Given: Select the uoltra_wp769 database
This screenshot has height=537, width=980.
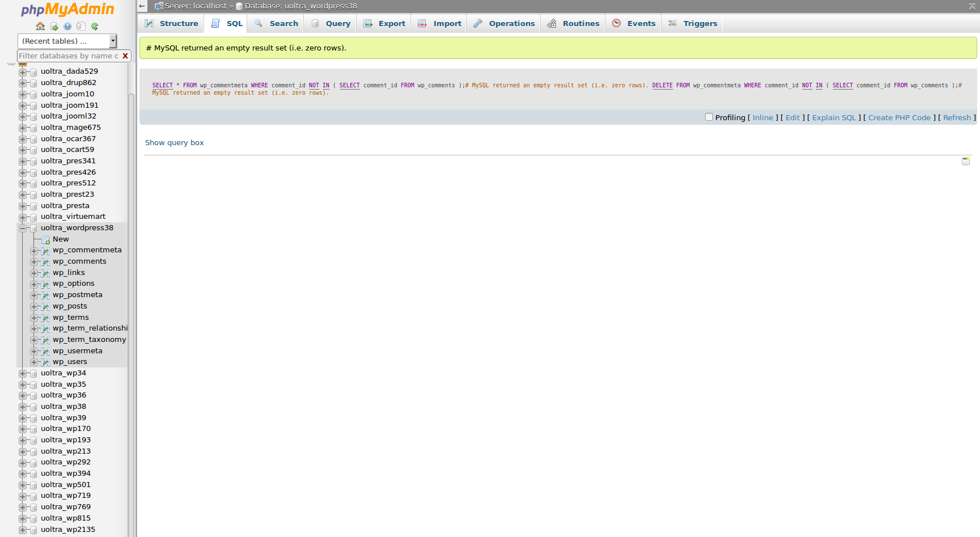Looking at the screenshot, I should (66, 507).
